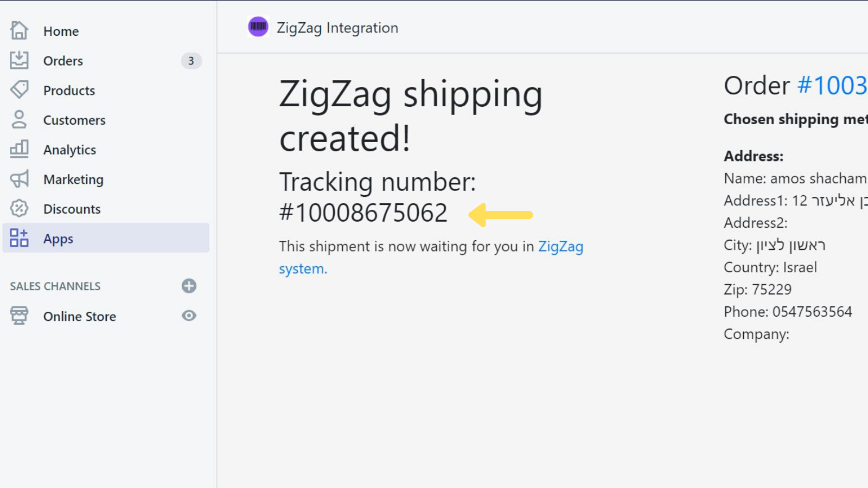Click the Customers person icon
The height and width of the screenshot is (488, 868).
19,119
